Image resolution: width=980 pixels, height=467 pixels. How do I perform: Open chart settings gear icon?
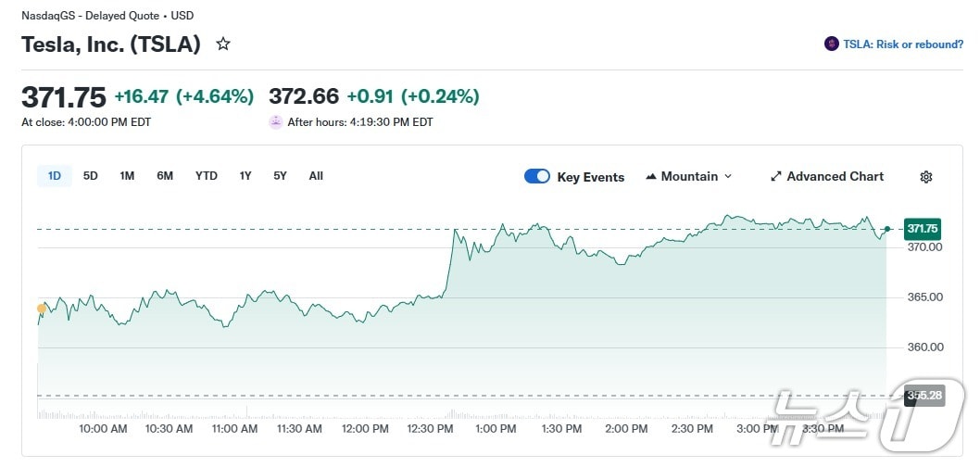925,177
